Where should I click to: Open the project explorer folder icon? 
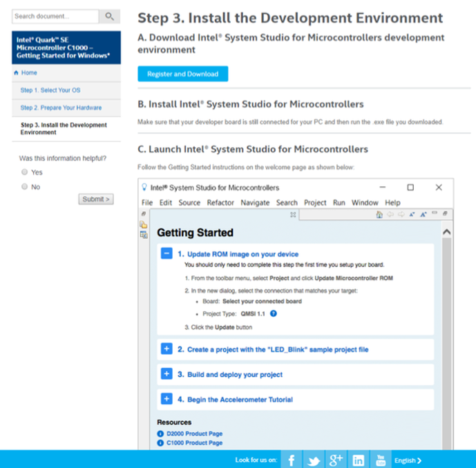click(x=144, y=225)
